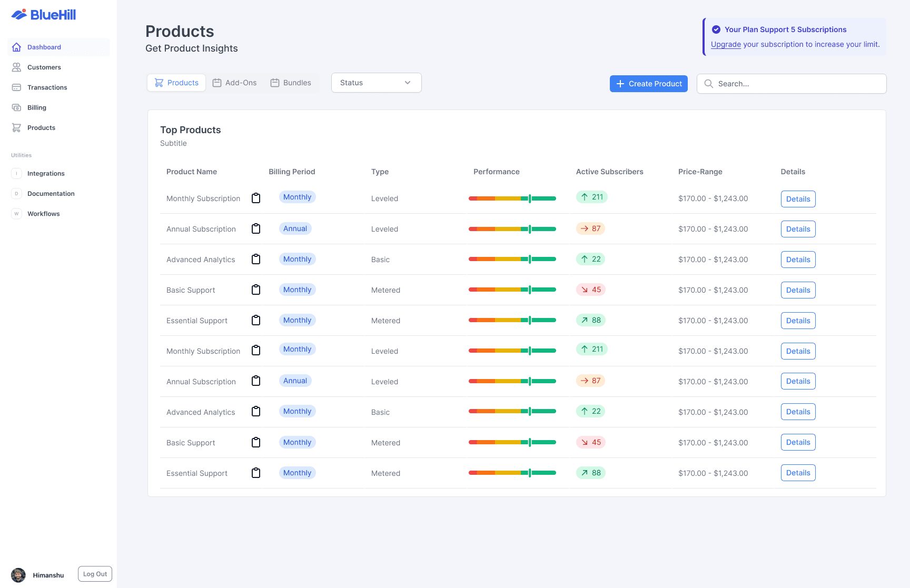Screen dimensions: 910x588
Task: Click the search magnifier icon
Action: point(709,84)
